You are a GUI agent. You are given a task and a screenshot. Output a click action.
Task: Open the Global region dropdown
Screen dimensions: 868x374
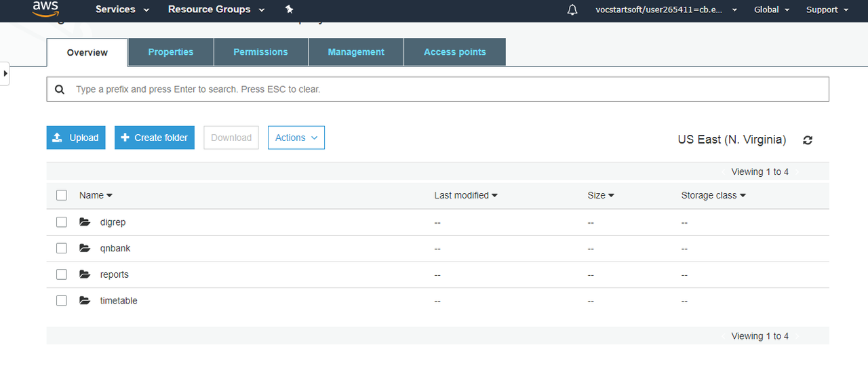[x=772, y=9]
